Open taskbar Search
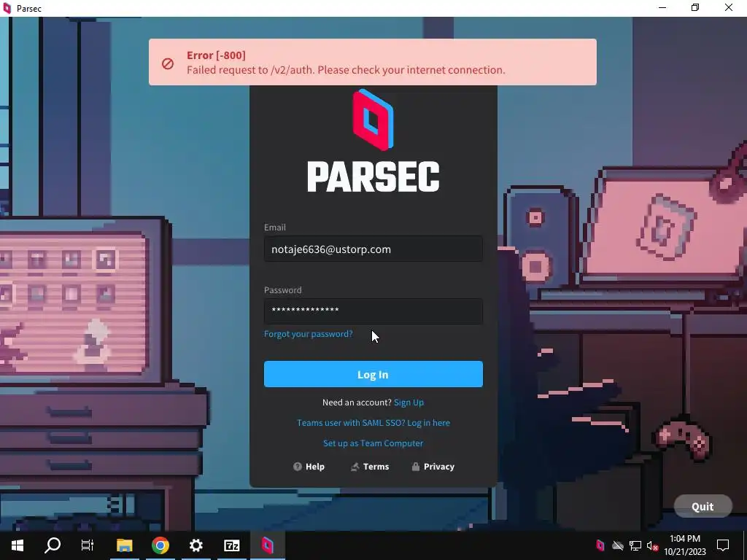 [x=53, y=545]
